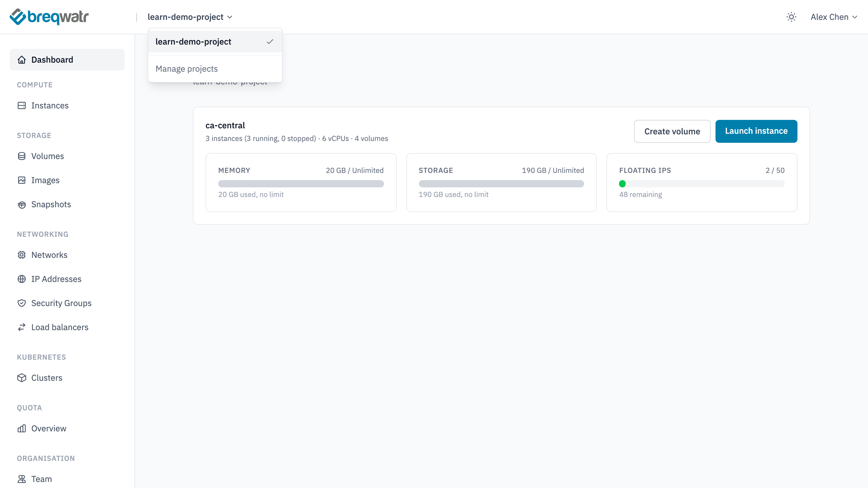Open the Volumes section
This screenshot has height=488, width=868.
pyautogui.click(x=67, y=156)
